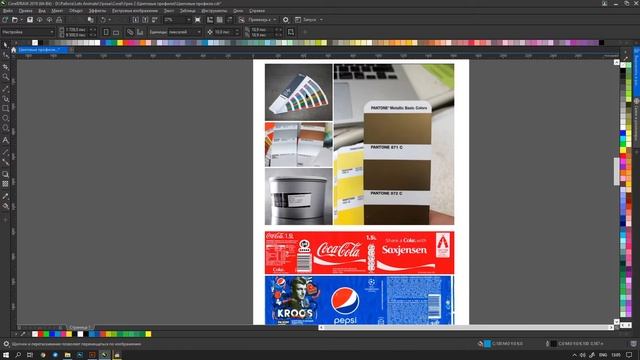
Task: Select the Freehand drawing tool
Action: click(5, 89)
